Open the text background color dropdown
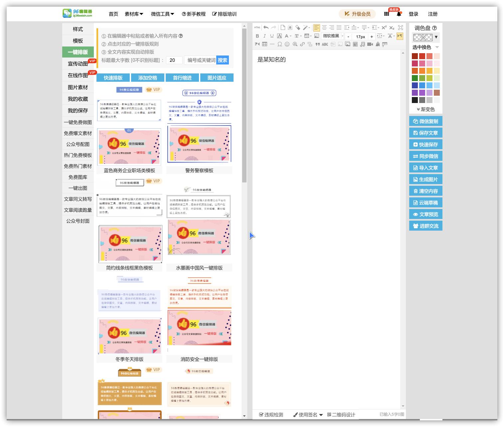This screenshot has width=504, height=427. 311,36
